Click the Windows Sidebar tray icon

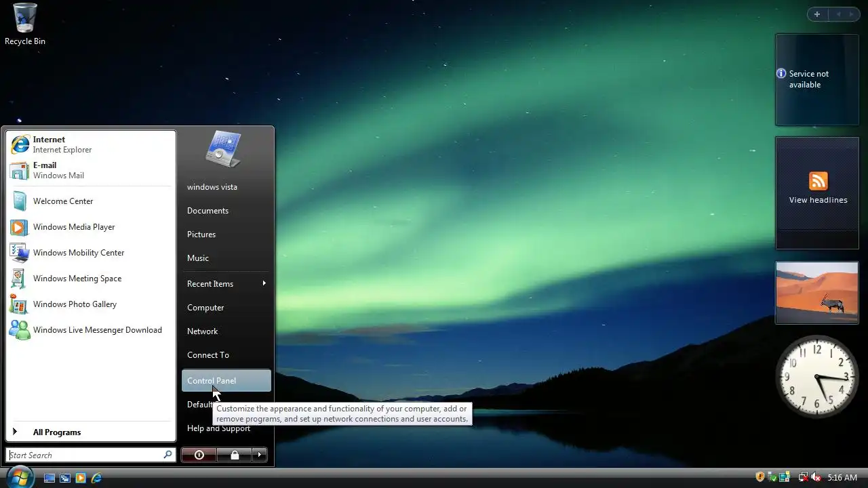click(785, 477)
